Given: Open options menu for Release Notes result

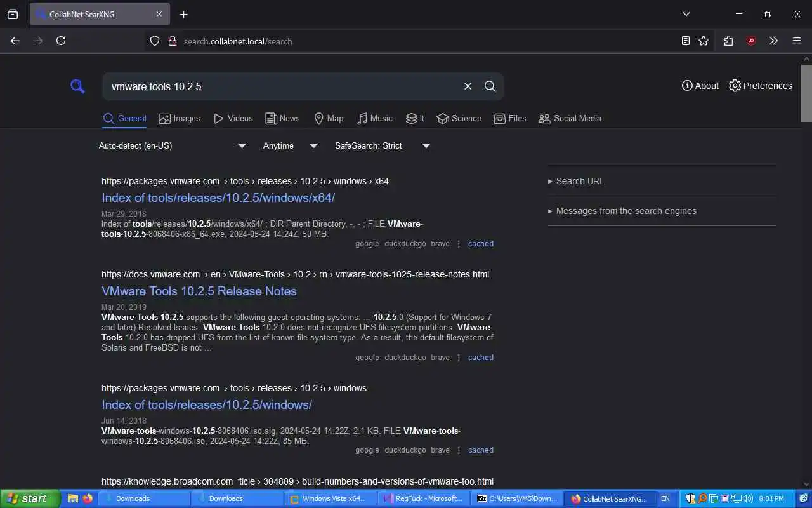Looking at the screenshot, I should click(459, 358).
